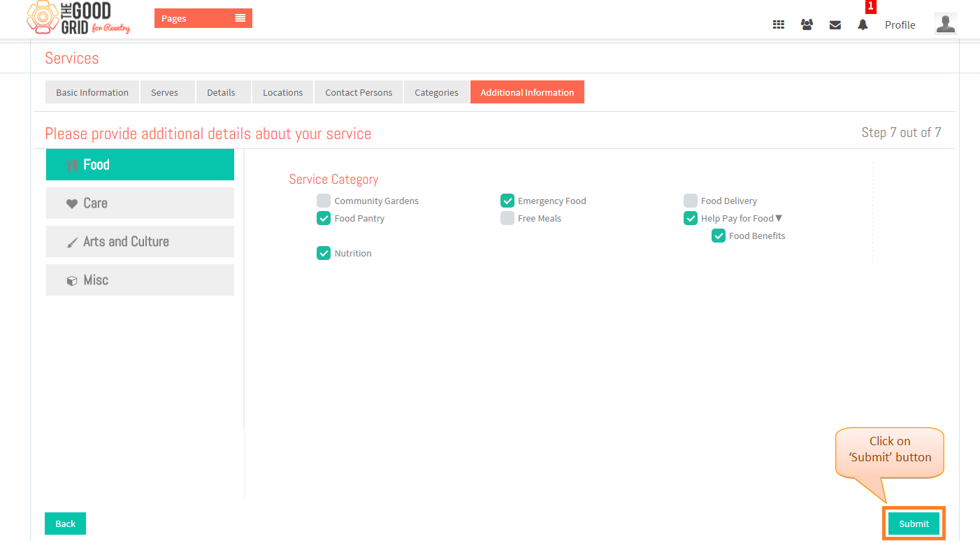Viewport: 980px width, 541px height.
Task: Switch to the Basic Information tab
Action: pos(92,92)
